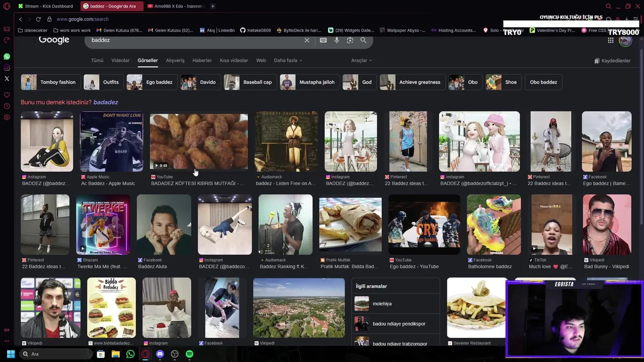
Task: Open the izlenecekler bookmarks folder
Action: (x=33, y=30)
